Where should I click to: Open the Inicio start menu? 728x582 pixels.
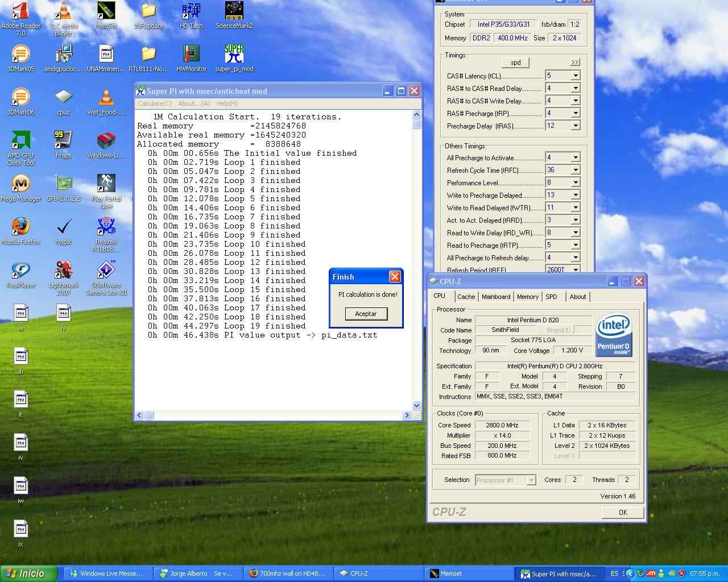point(29,573)
